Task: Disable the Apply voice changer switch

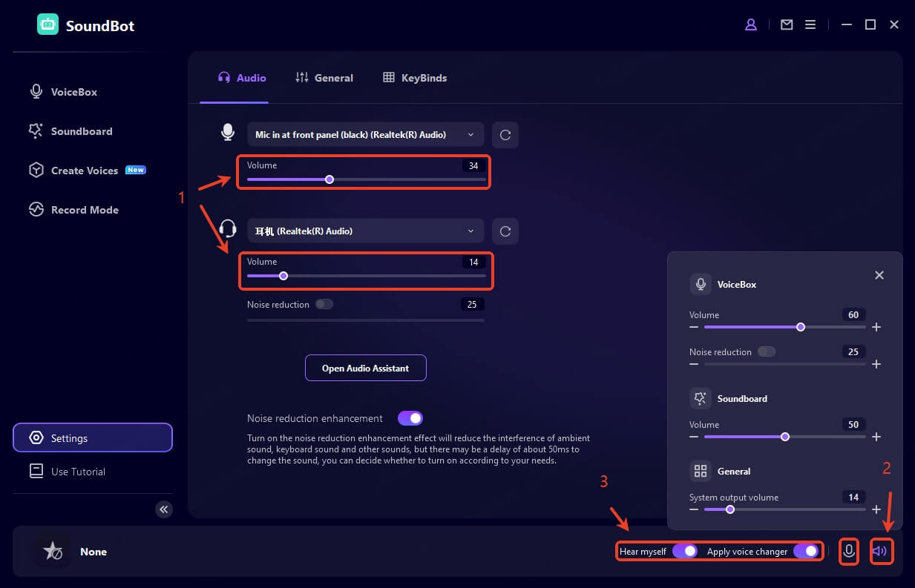Action: click(806, 552)
